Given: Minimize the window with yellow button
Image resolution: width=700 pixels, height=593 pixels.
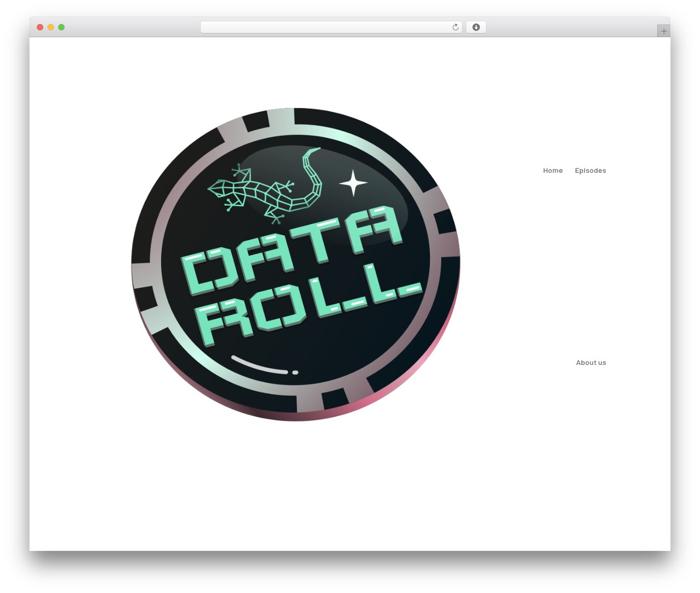Looking at the screenshot, I should [51, 27].
